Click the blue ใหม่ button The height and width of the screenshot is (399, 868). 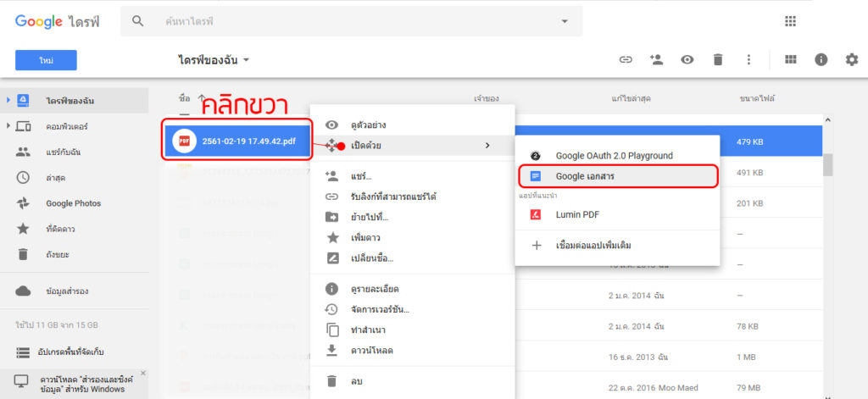pos(46,60)
